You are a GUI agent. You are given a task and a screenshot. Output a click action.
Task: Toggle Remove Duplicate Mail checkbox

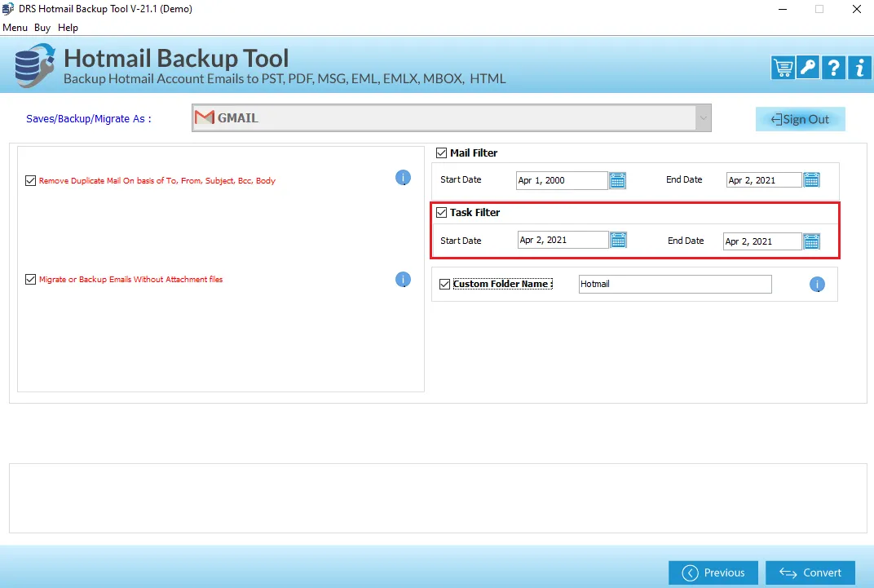pyautogui.click(x=31, y=180)
